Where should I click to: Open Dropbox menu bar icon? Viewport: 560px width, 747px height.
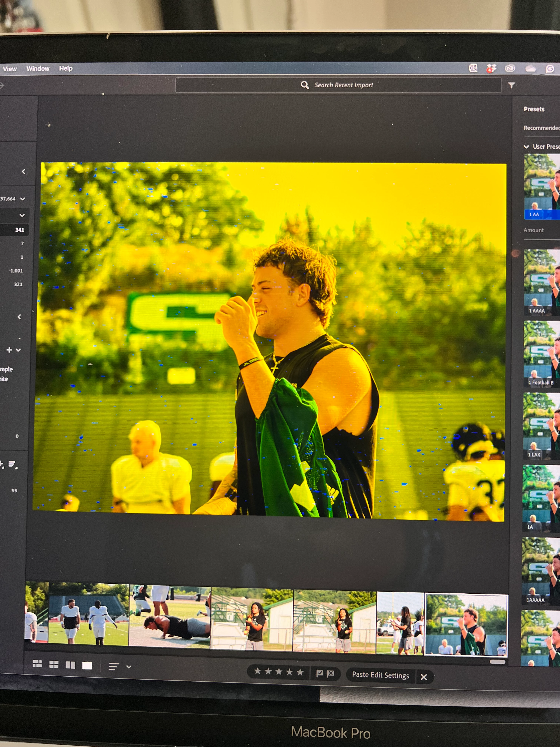(x=491, y=69)
